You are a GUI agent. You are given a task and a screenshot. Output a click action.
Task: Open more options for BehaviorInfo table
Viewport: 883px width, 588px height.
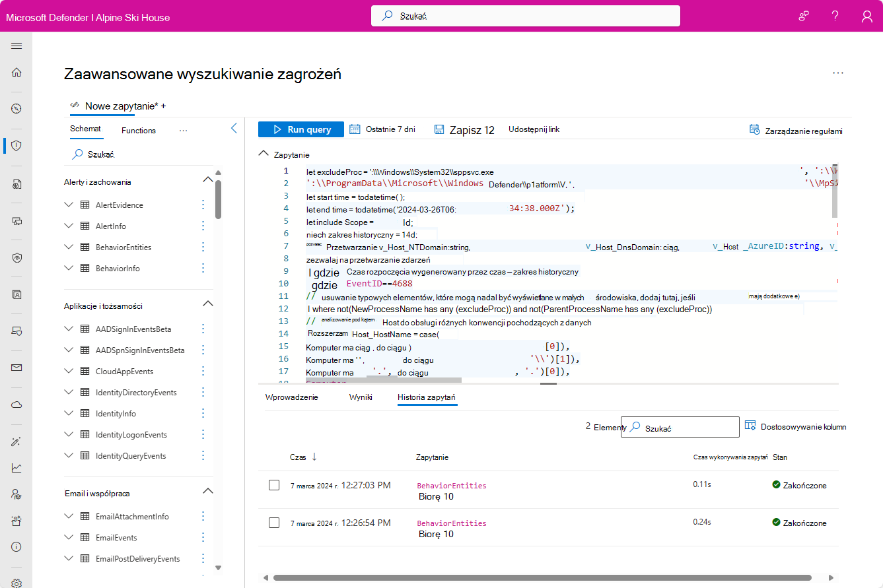203,269
